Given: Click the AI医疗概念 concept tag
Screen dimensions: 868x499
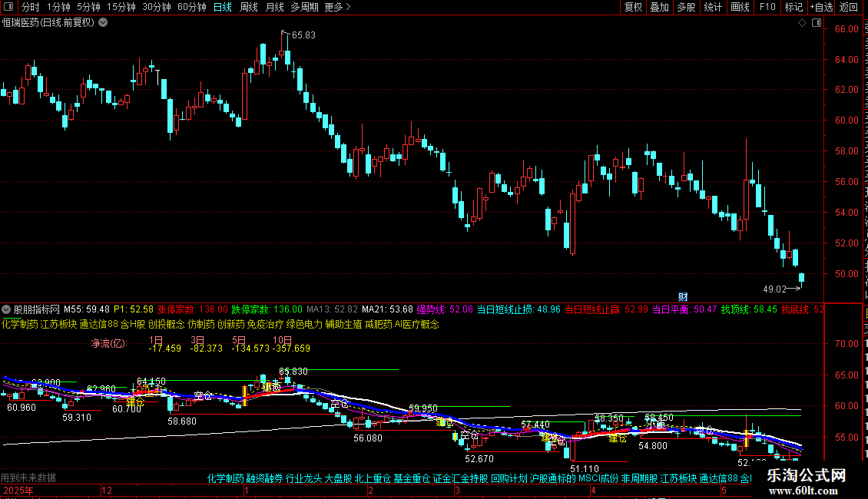Looking at the screenshot, I should (416, 324).
